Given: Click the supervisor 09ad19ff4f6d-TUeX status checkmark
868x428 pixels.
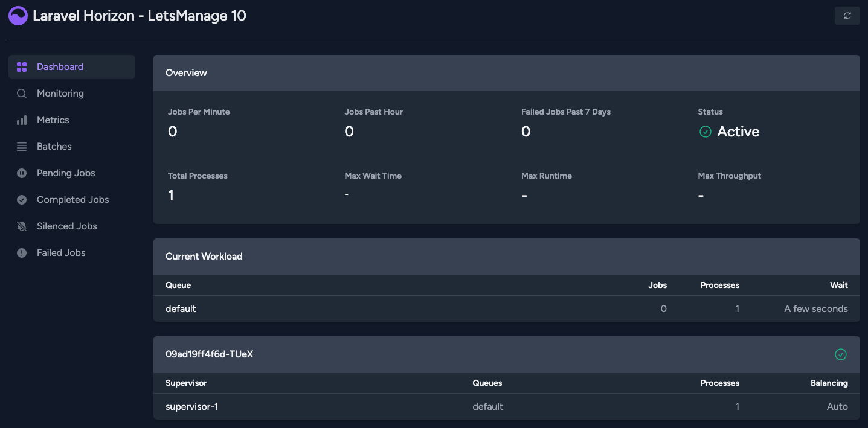Looking at the screenshot, I should pyautogui.click(x=840, y=354).
